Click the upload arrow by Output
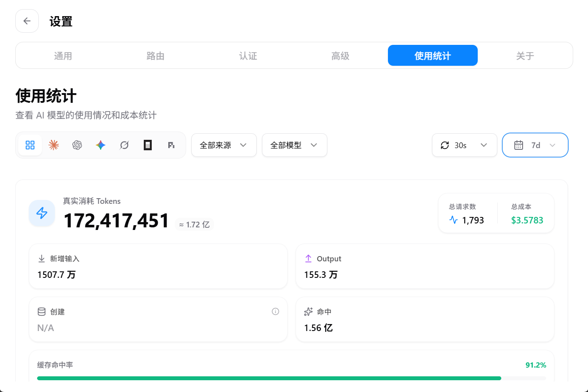 [x=308, y=259]
